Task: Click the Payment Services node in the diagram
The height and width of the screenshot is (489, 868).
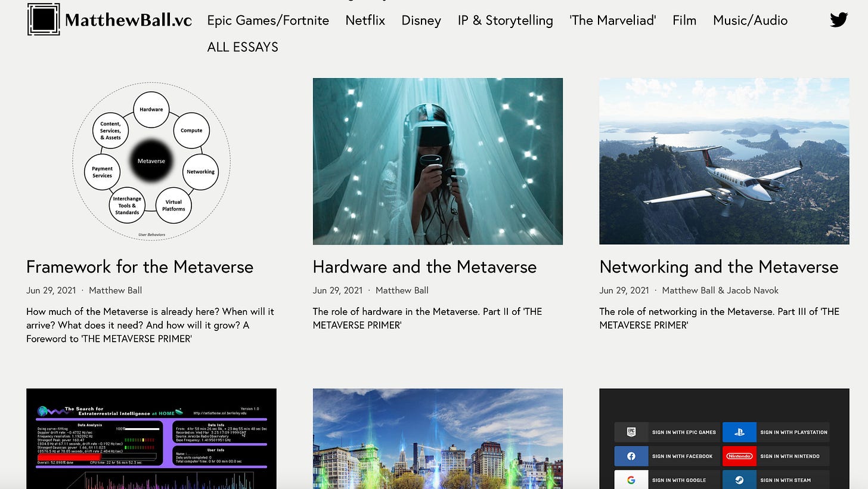Action: [x=103, y=172]
